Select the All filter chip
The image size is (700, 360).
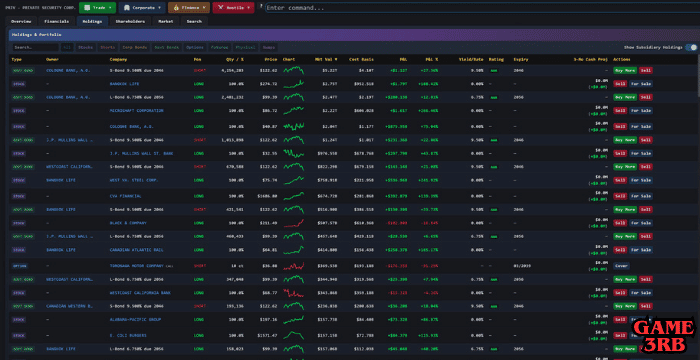coord(67,47)
